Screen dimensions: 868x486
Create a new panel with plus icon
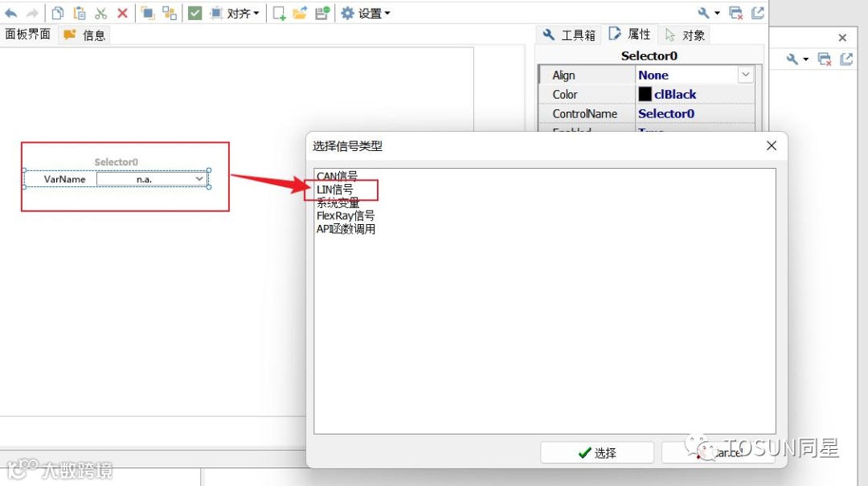pos(279,14)
